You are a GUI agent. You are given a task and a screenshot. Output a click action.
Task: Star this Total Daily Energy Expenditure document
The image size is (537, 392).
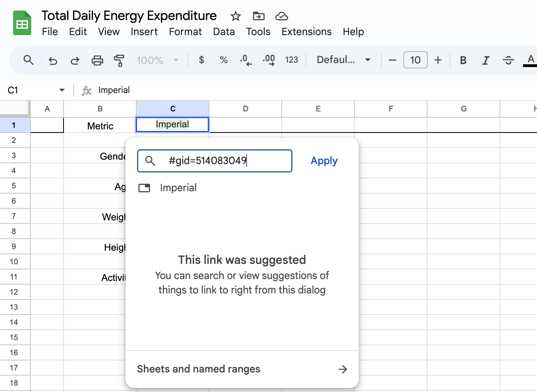[236, 16]
